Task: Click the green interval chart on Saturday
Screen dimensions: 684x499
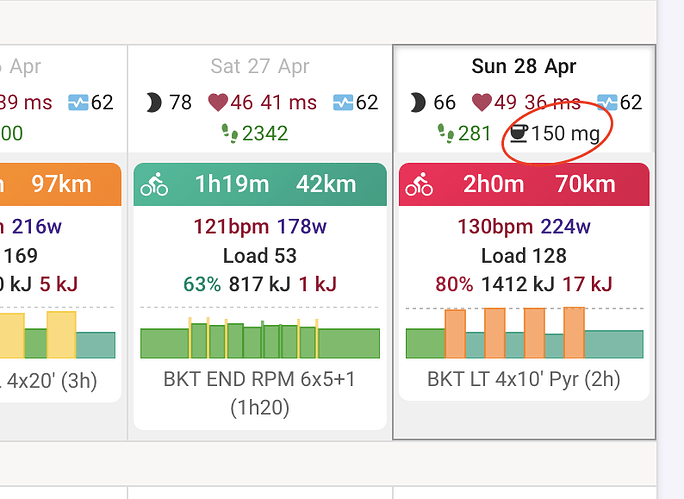Action: (x=260, y=338)
